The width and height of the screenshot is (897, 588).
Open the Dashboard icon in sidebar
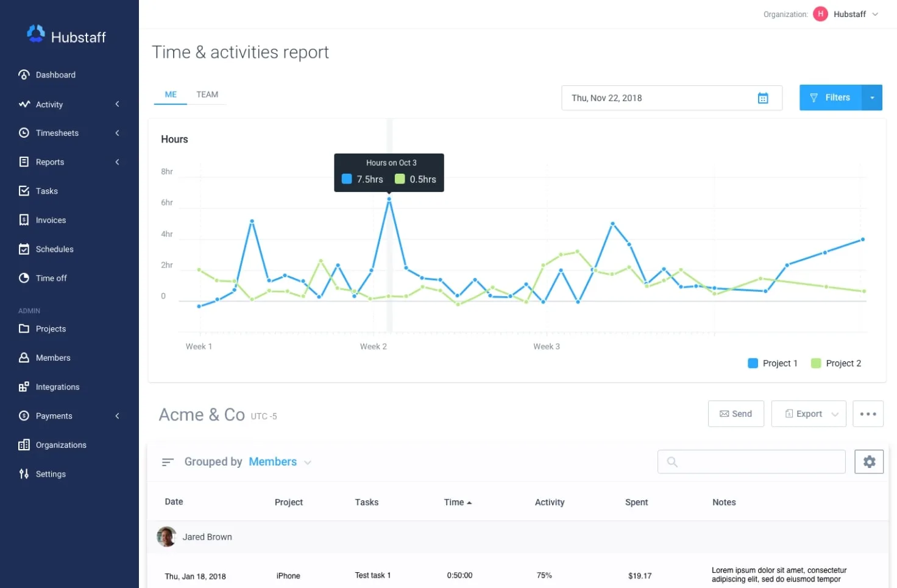tap(24, 75)
